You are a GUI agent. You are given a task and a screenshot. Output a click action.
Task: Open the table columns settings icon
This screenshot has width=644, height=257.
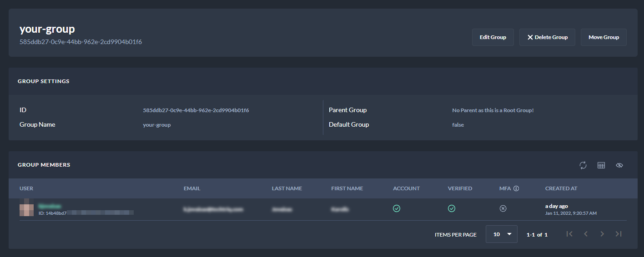(601, 165)
